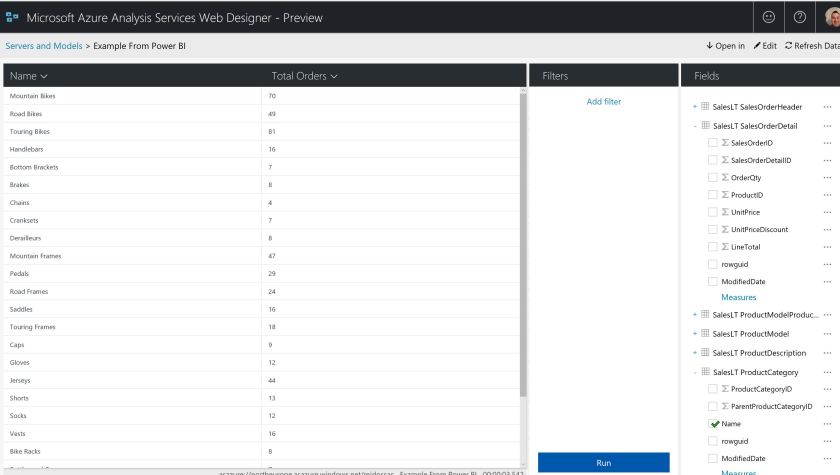
Task: Click the smiley feedback icon
Action: click(x=768, y=17)
